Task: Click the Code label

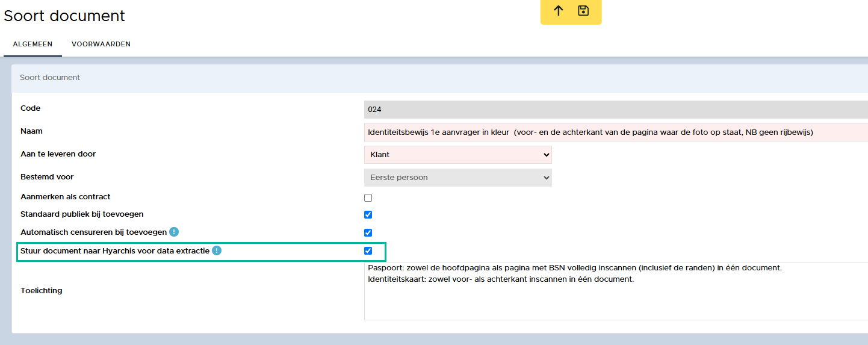Action: point(31,108)
